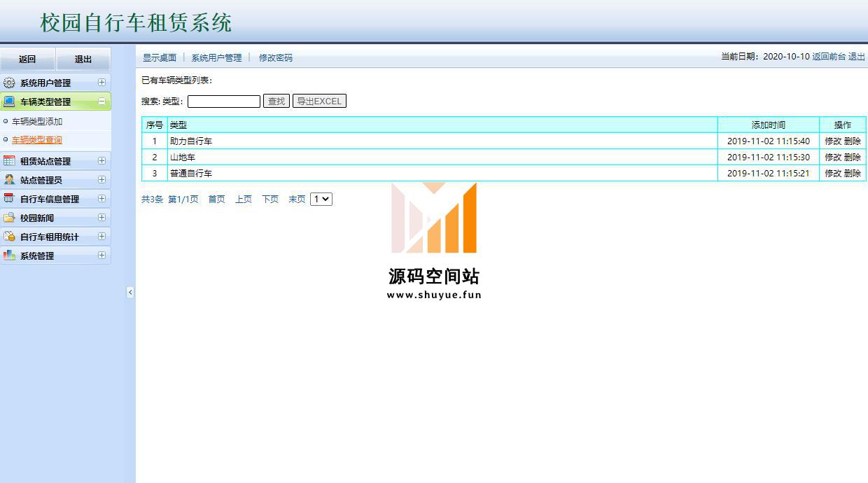
Task: Expand 自行车信息管理 with its plus button
Action: (101, 198)
